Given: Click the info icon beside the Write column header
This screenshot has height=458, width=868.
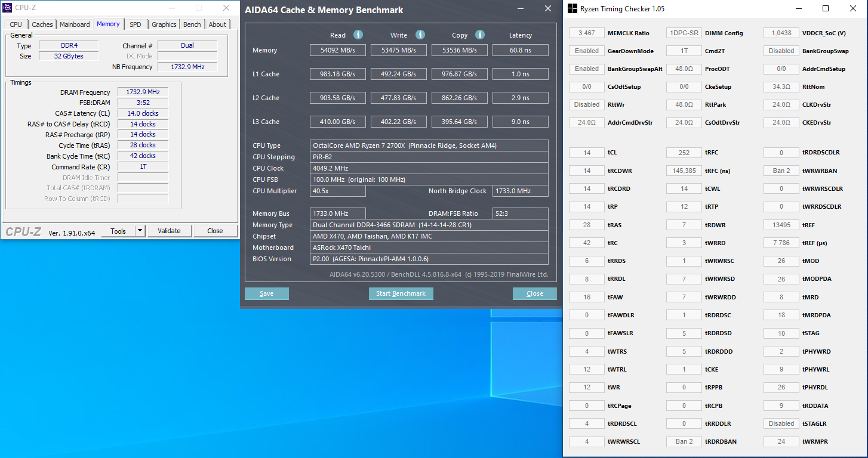Looking at the screenshot, I should 420,35.
